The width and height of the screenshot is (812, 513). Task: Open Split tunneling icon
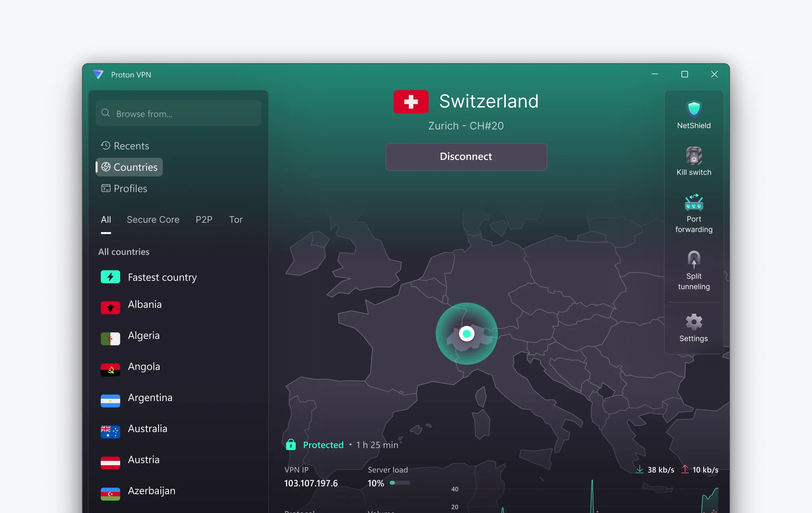[694, 259]
